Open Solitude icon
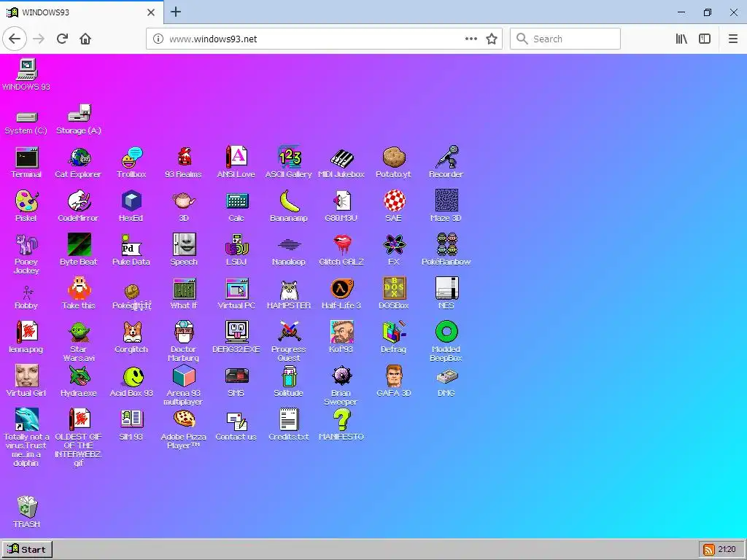This screenshot has width=747, height=560. [289, 376]
